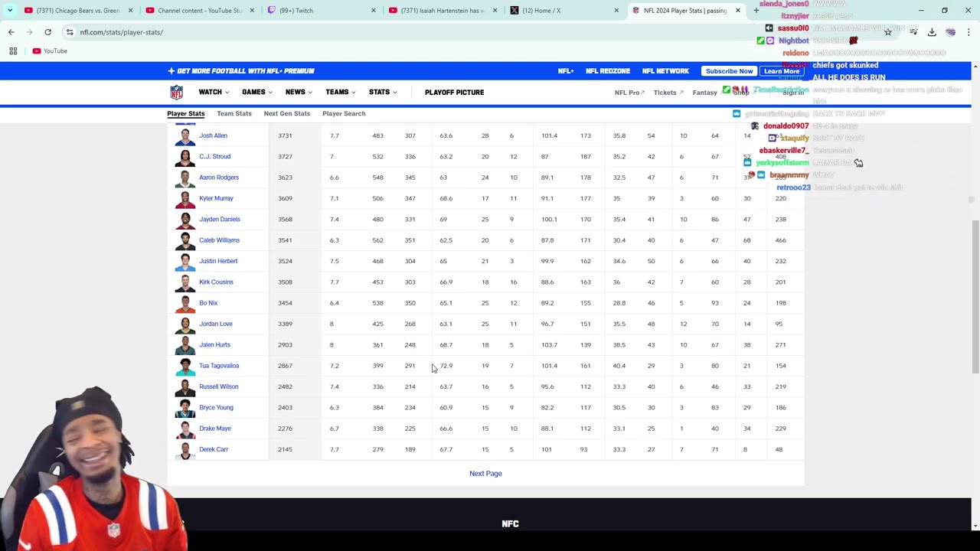
Task: Open Caleb Williams' player page
Action: pyautogui.click(x=219, y=240)
